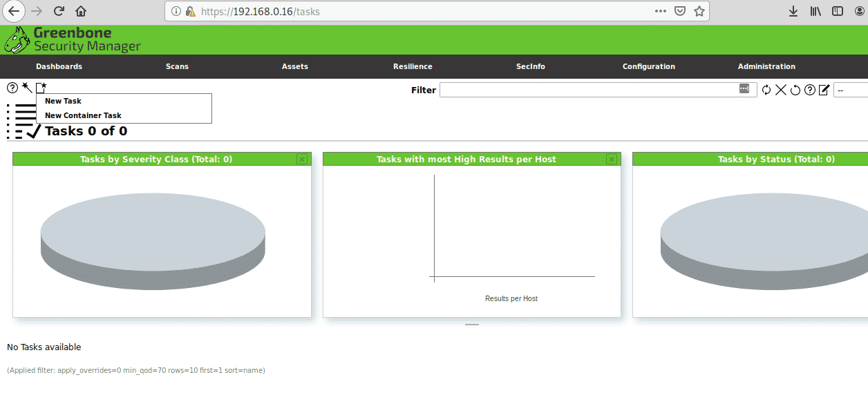This screenshot has height=404, width=868.
Task: Click the Tasks 0 of 0 heading
Action: 86,131
